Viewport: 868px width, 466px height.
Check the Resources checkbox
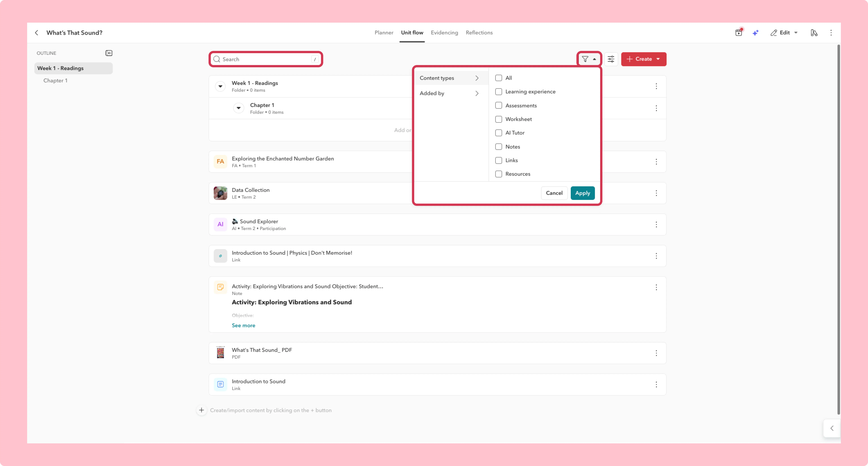point(499,174)
